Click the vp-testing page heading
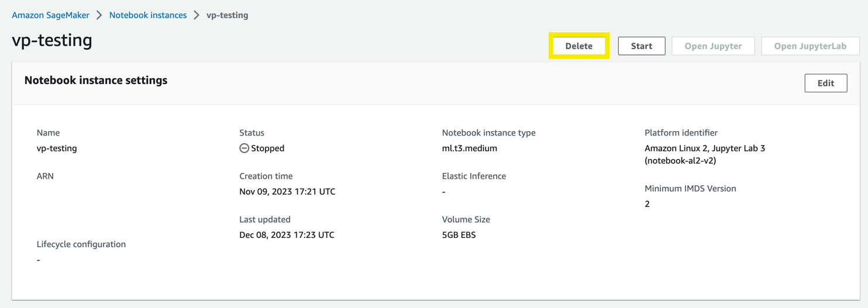 point(52,40)
